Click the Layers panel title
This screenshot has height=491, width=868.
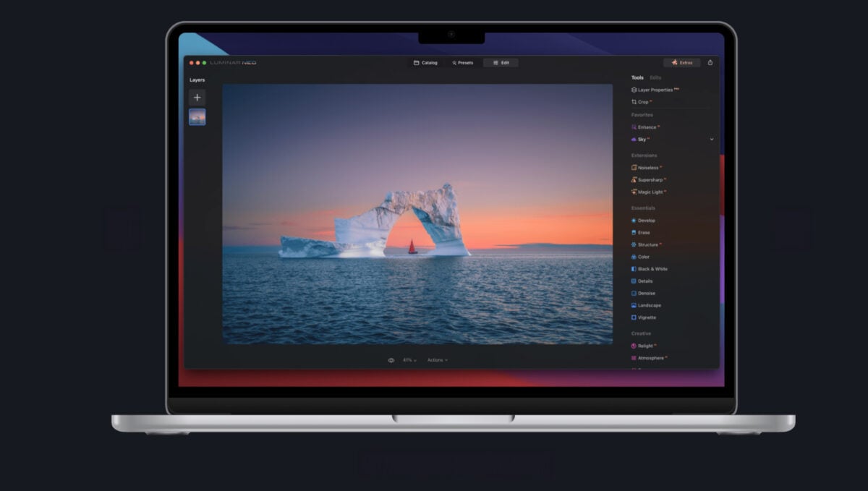[x=197, y=80]
